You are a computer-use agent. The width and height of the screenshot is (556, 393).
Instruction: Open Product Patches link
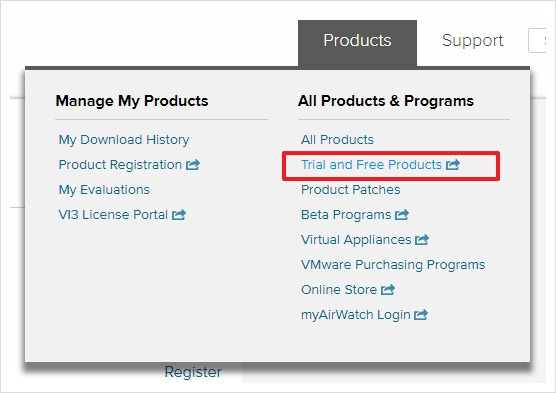point(351,190)
